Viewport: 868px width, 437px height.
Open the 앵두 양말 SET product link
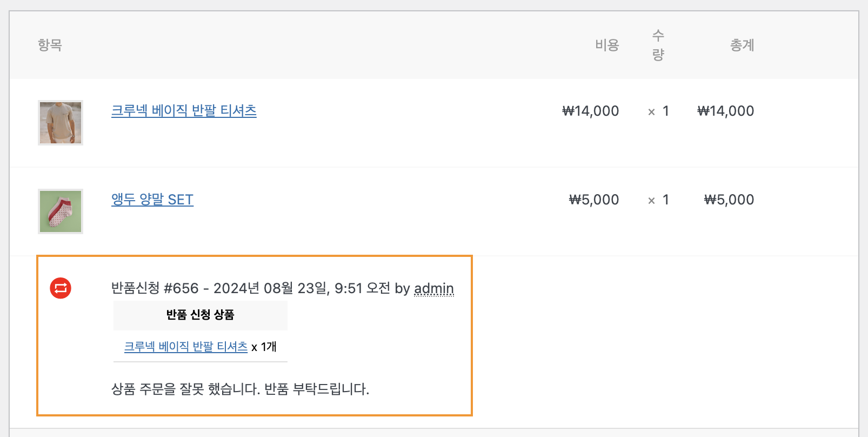pos(152,199)
